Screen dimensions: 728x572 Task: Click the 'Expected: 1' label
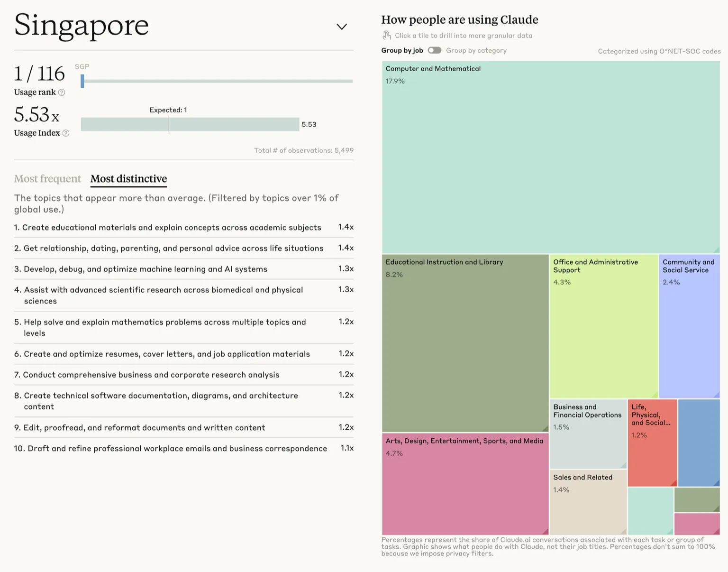[168, 110]
